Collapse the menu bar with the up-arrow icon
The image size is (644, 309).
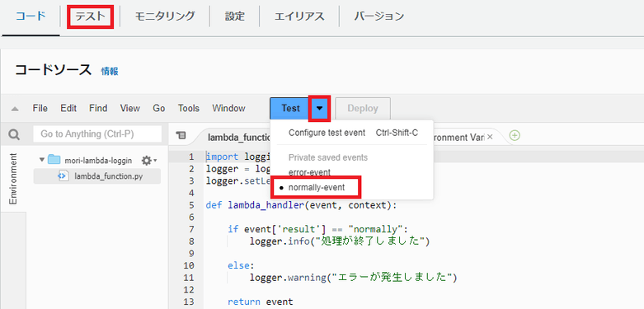pos(15,109)
